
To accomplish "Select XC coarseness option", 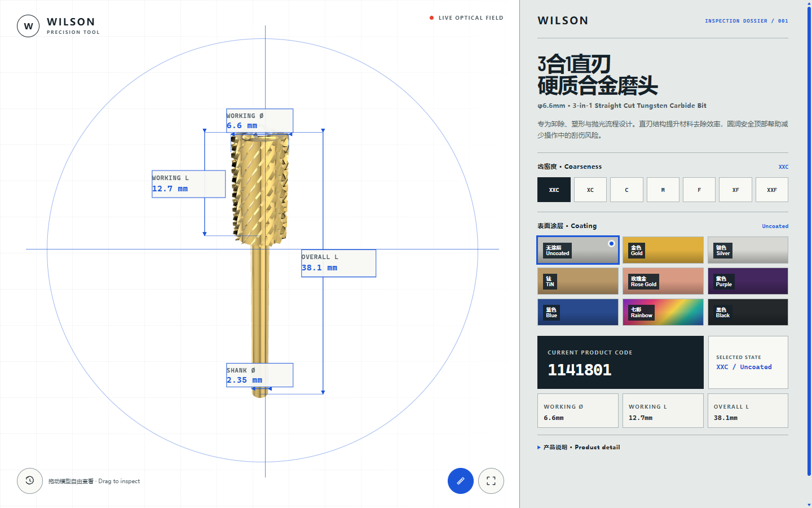I will point(590,190).
